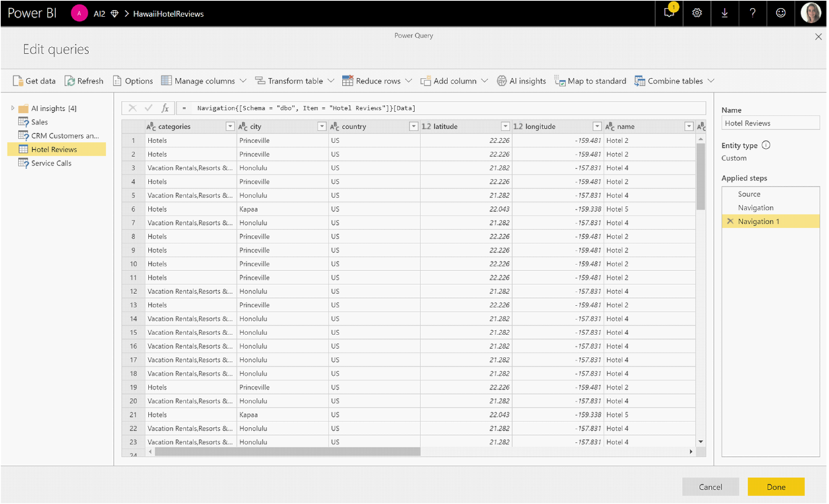Click the country column data type icon
Viewport: 829px width, 504px height.
[335, 127]
